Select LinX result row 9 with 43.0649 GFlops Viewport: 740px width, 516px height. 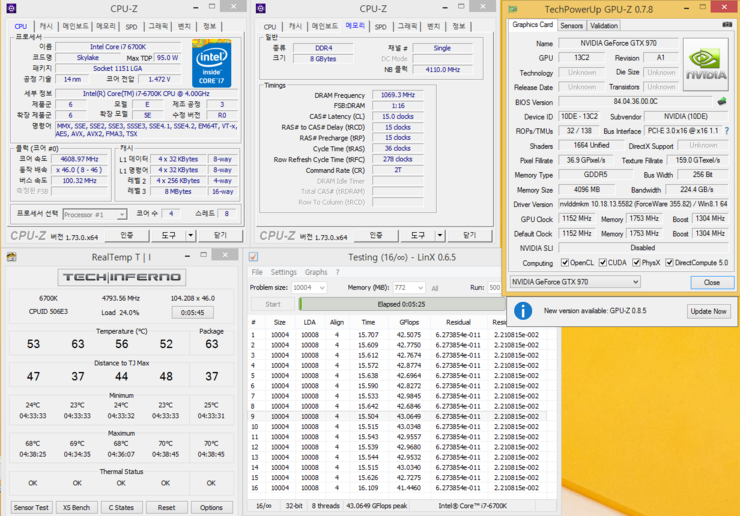point(397,416)
